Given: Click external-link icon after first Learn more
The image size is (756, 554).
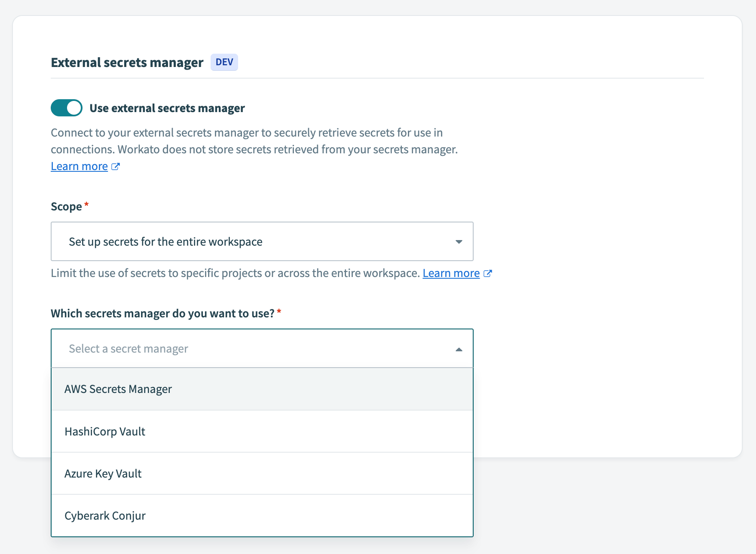Looking at the screenshot, I should (116, 166).
